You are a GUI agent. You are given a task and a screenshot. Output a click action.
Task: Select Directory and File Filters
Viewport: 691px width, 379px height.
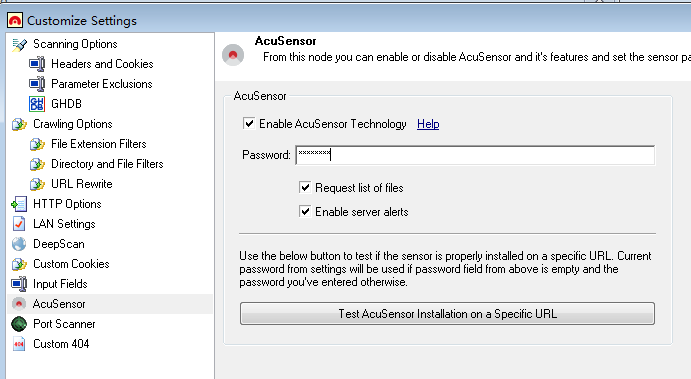pyautogui.click(x=107, y=164)
